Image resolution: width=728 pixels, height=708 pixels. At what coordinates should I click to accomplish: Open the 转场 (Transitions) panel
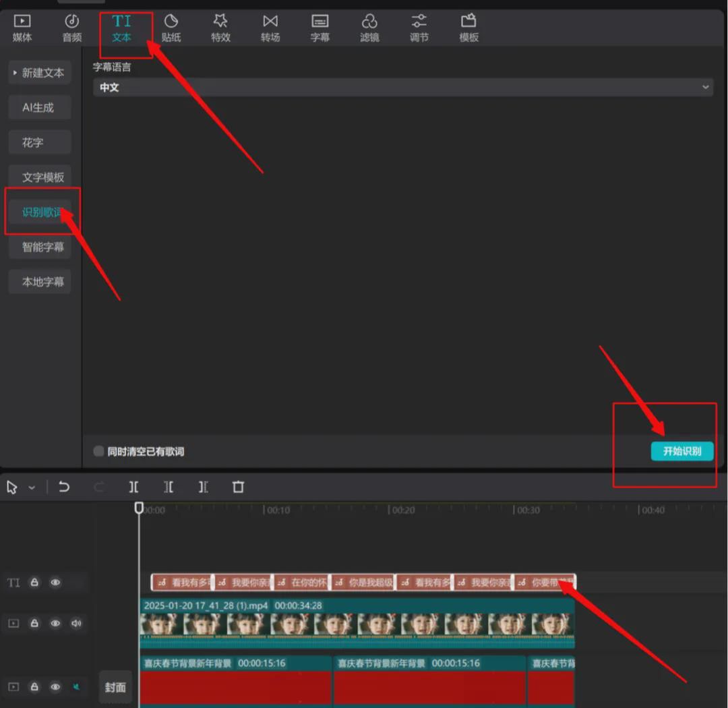(x=270, y=28)
